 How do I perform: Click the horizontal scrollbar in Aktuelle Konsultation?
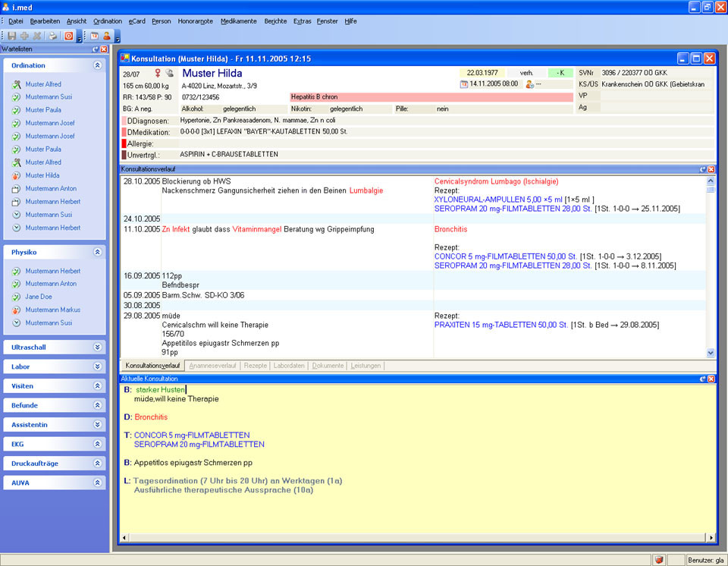click(416, 538)
